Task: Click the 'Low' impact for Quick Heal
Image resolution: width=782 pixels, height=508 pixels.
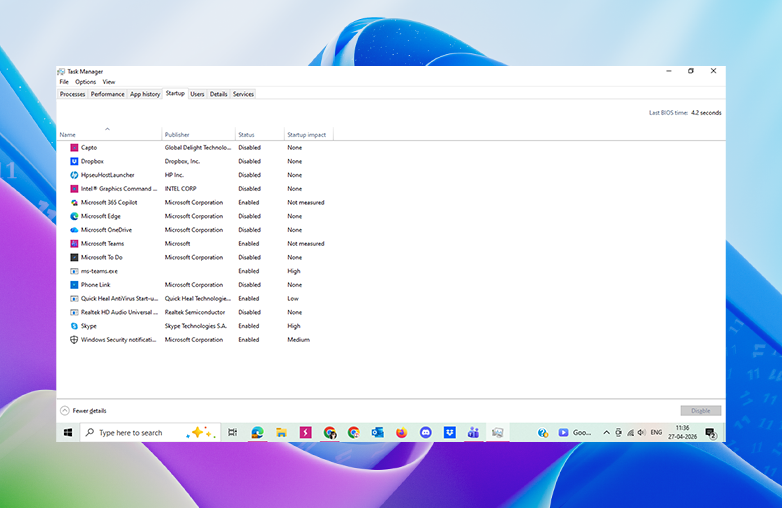Action: coord(293,299)
